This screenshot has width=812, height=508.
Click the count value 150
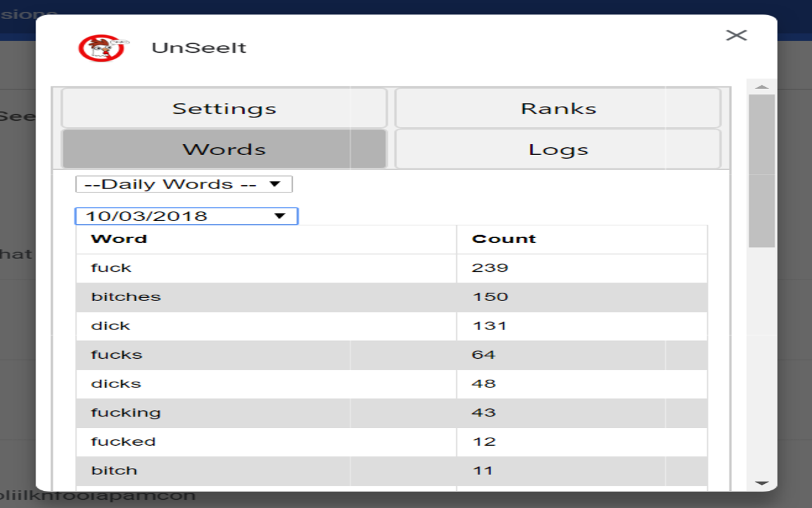coord(490,297)
